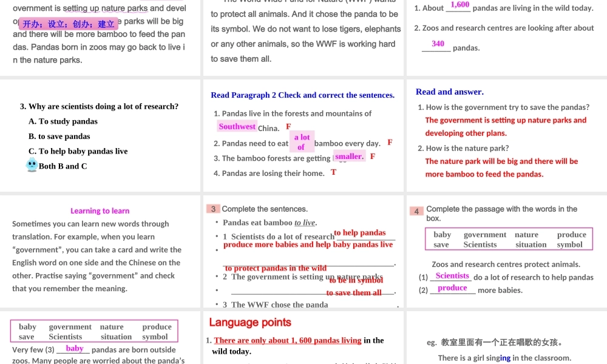Click the filled-in answer 340

(438, 44)
